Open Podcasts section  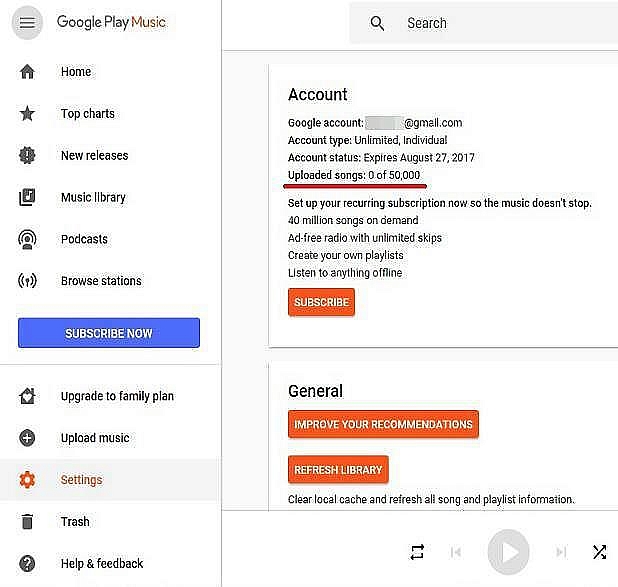click(x=84, y=239)
